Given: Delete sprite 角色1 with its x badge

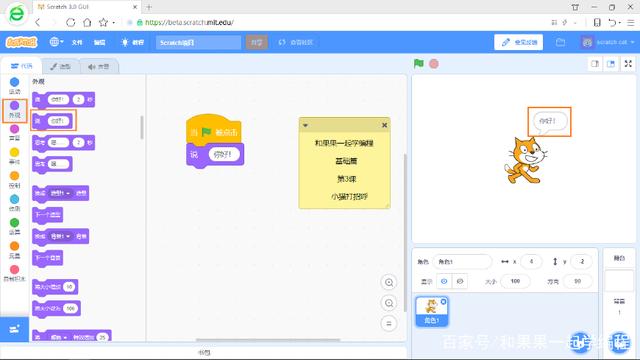Looking at the screenshot, I should [444, 302].
